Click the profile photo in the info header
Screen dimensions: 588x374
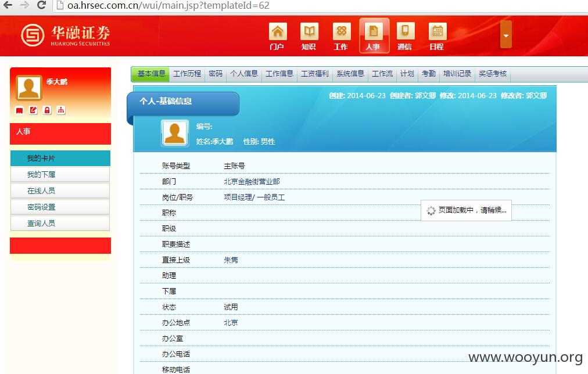175,133
